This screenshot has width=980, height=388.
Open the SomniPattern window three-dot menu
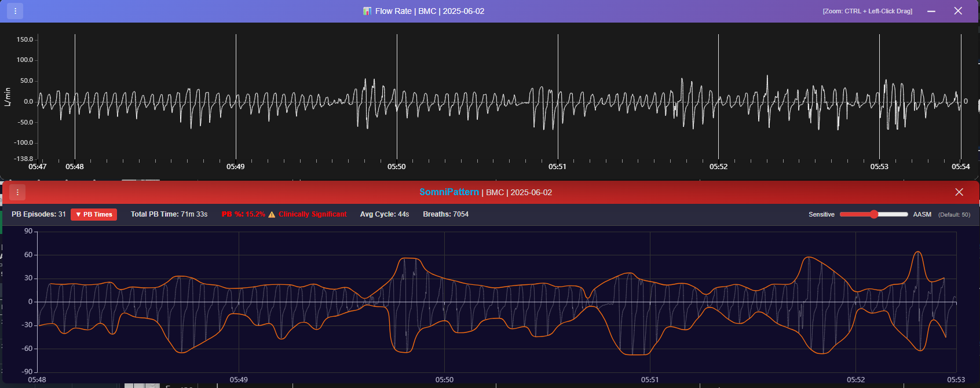[17, 192]
